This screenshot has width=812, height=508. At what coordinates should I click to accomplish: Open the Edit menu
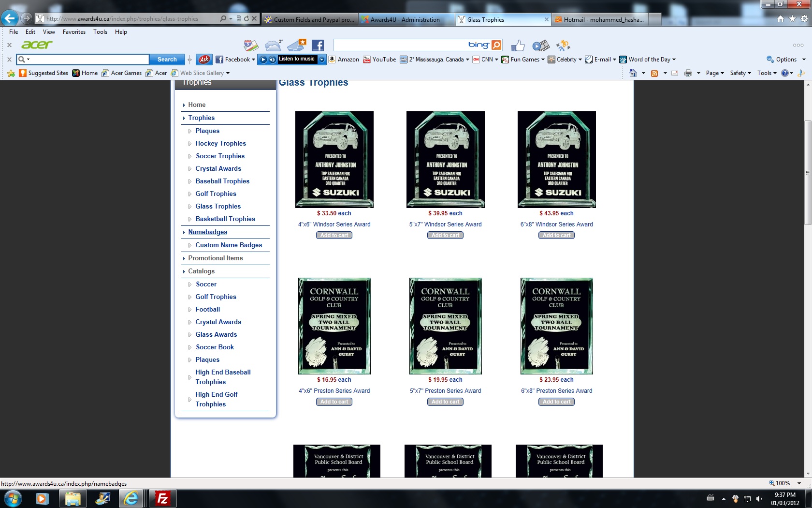tap(30, 32)
